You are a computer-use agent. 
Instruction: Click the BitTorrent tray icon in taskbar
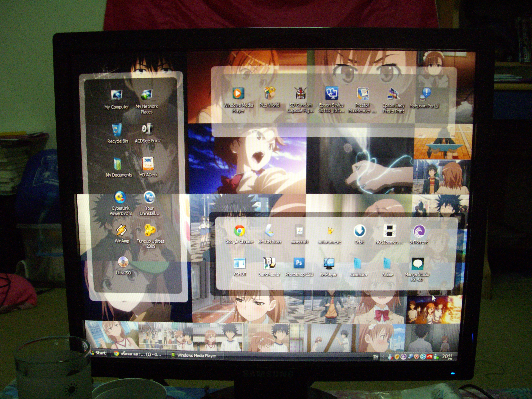[x=403, y=357]
